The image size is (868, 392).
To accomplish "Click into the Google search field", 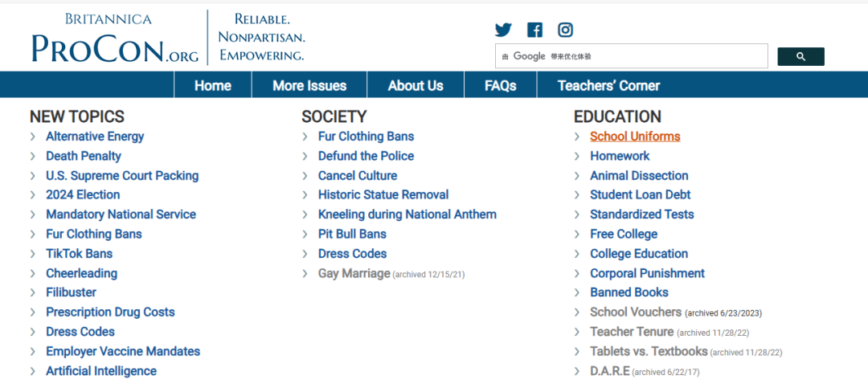I will 631,56.
